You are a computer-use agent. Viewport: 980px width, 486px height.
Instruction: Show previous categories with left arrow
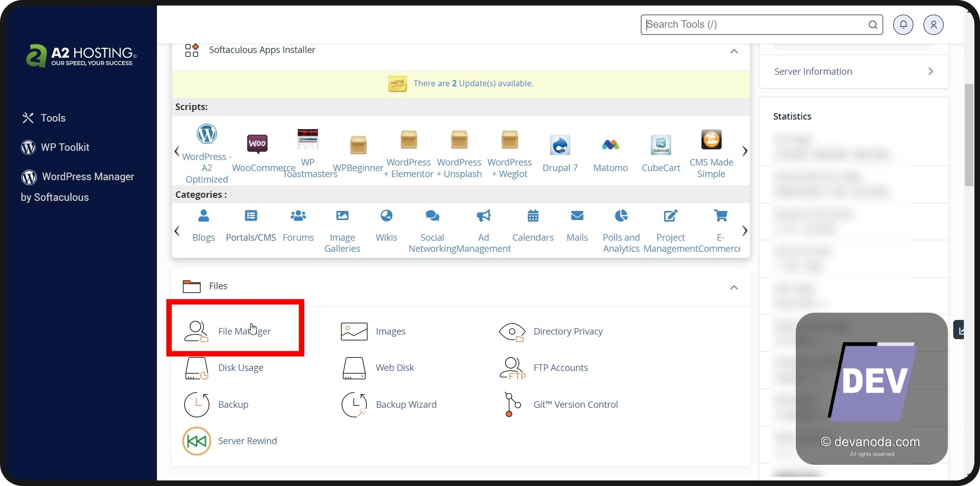click(177, 231)
